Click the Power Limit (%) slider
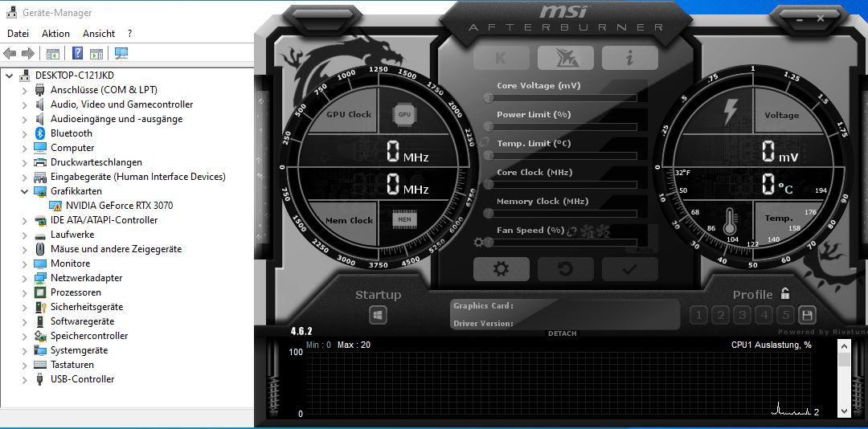This screenshot has width=868, height=429. click(x=561, y=127)
